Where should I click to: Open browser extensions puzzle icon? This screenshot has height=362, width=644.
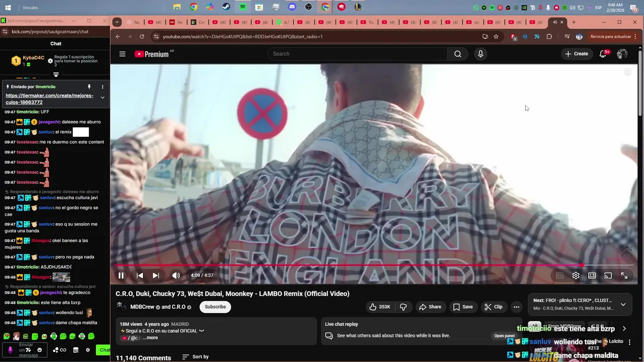549,37
